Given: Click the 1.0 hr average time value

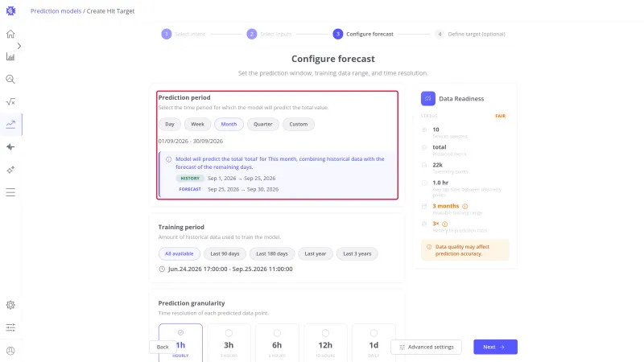Looking at the screenshot, I should click(x=440, y=183).
